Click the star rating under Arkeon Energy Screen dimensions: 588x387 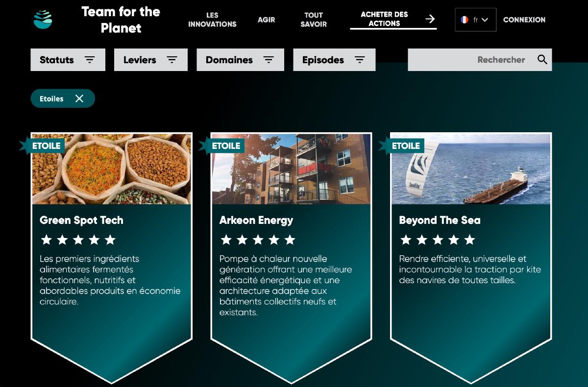(258, 240)
